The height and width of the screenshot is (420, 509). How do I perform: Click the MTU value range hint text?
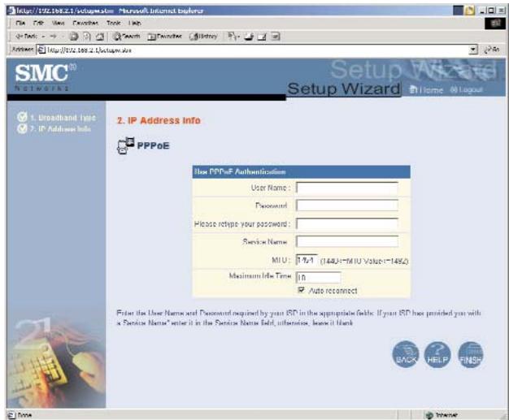pyautogui.click(x=364, y=261)
